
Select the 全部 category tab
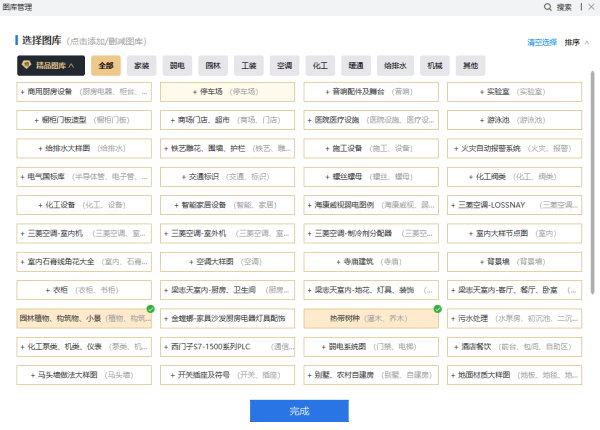point(106,65)
